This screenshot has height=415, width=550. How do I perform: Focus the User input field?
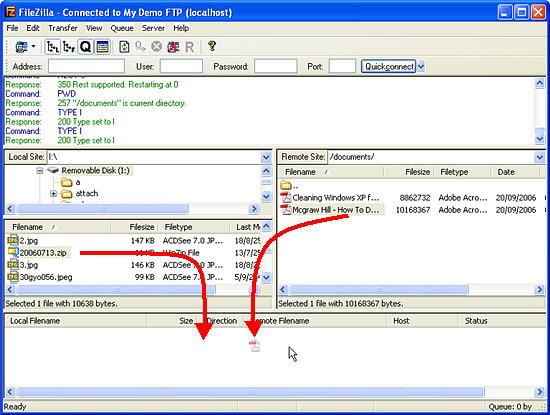pos(181,66)
